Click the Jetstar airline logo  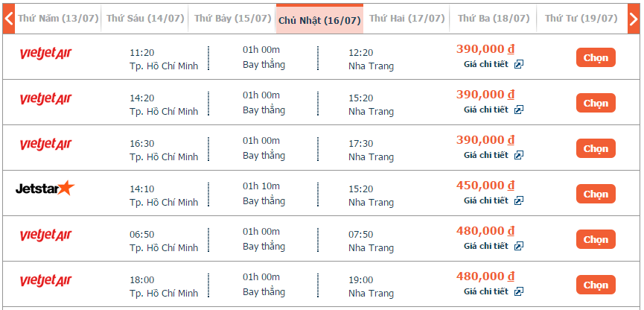[x=45, y=189]
